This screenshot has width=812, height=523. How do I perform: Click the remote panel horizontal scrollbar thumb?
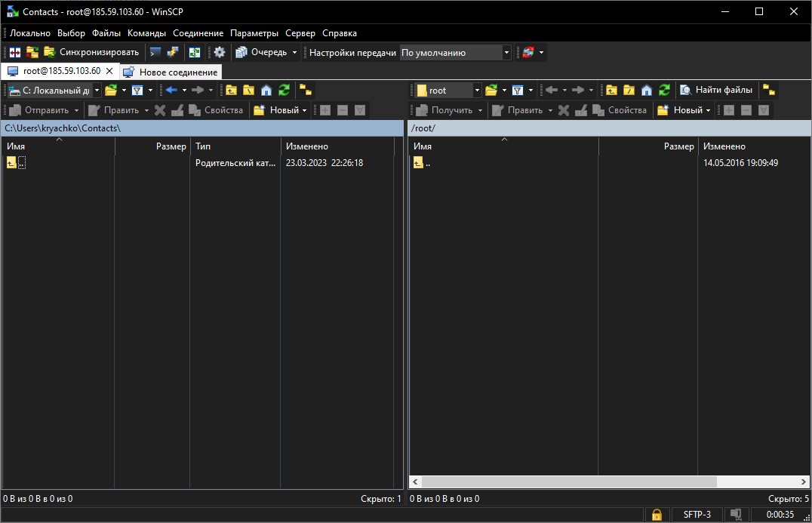pyautogui.click(x=568, y=481)
